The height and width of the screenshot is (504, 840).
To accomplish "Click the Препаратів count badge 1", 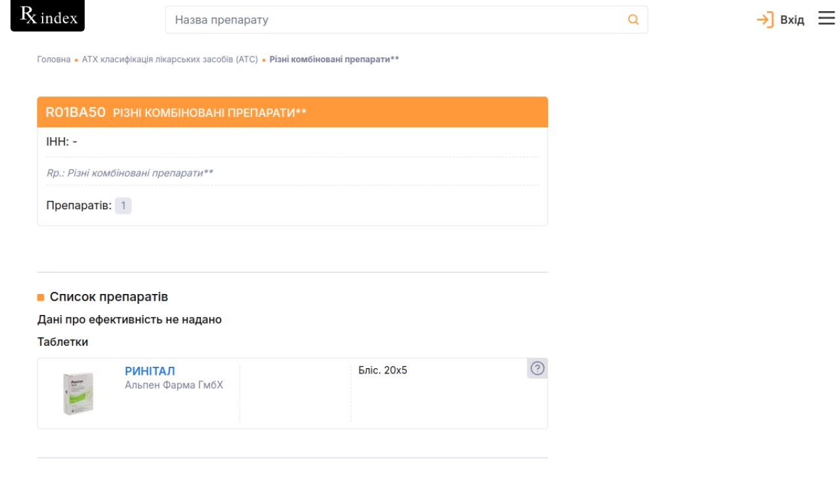I will coord(123,205).
